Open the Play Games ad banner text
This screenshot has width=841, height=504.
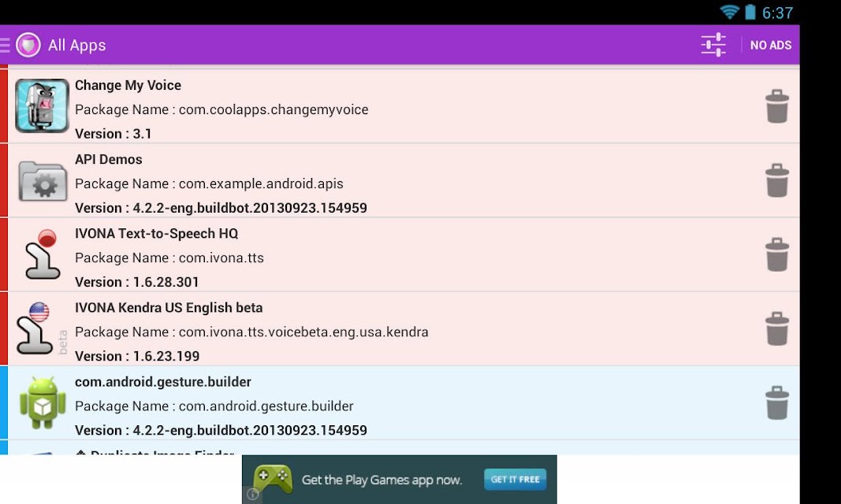click(381, 480)
